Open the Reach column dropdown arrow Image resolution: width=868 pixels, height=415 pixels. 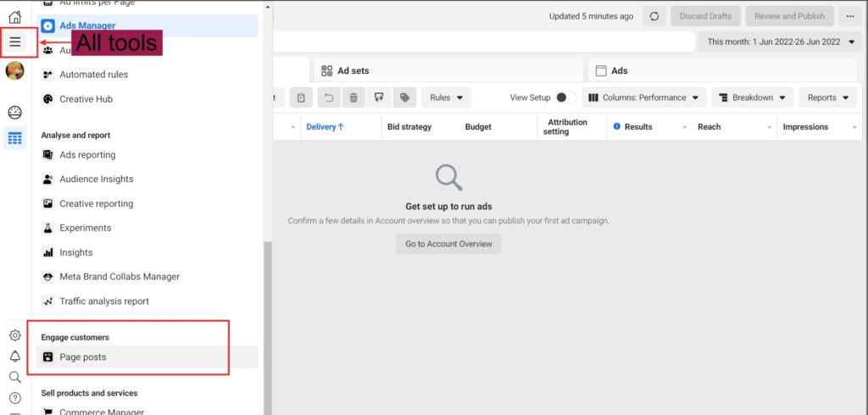click(x=770, y=127)
